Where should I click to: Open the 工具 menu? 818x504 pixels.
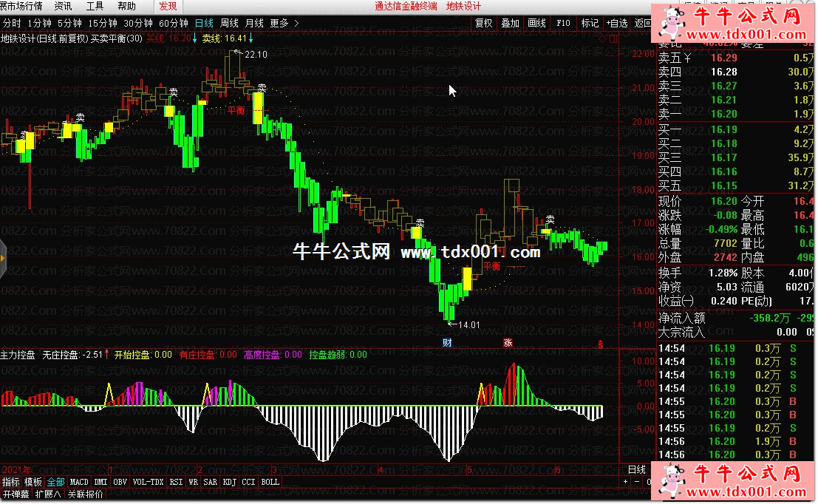(95, 6)
